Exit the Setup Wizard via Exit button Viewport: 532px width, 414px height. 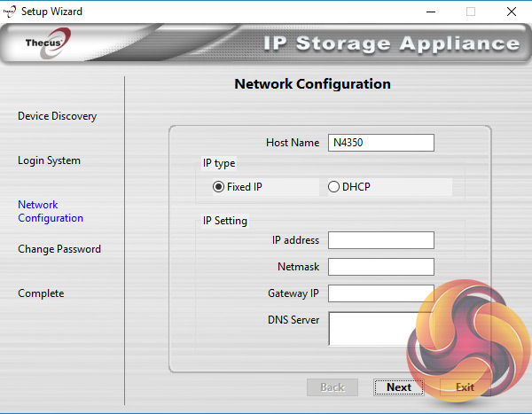pyautogui.click(x=465, y=387)
